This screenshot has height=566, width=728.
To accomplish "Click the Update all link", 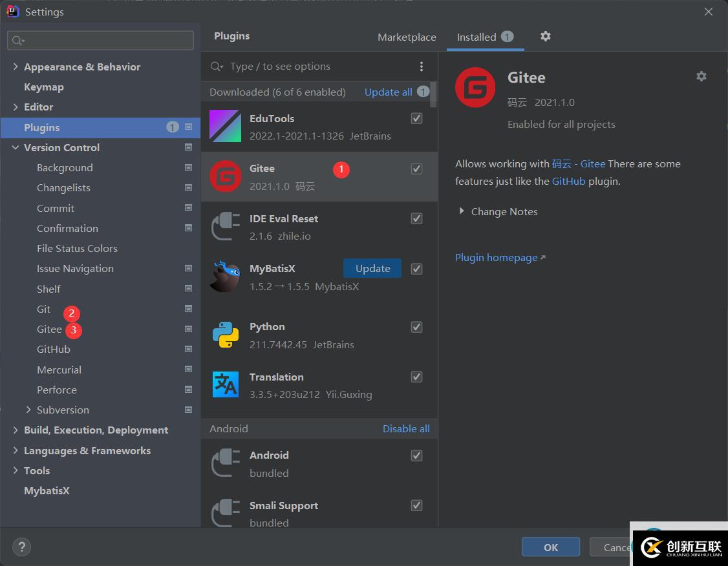I will tap(388, 92).
